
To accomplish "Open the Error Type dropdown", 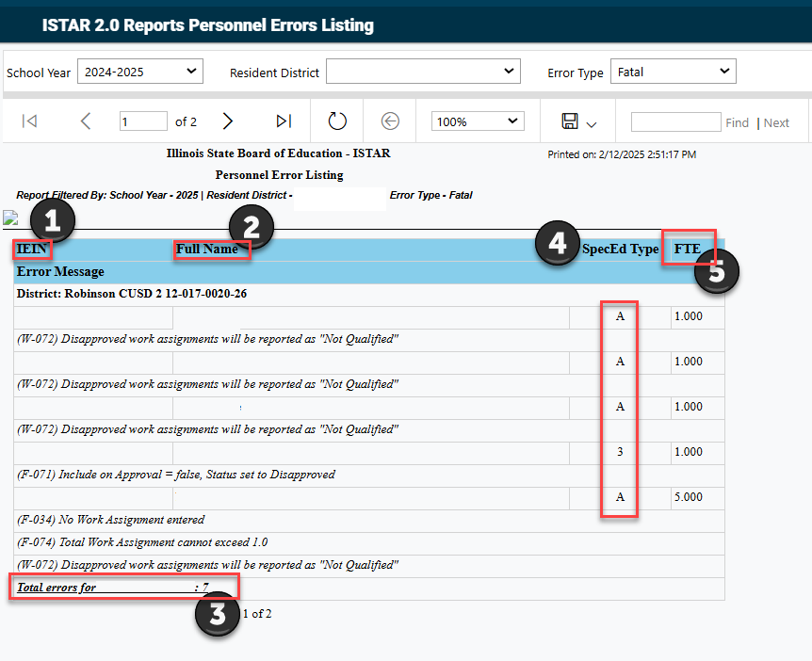I will click(x=674, y=72).
